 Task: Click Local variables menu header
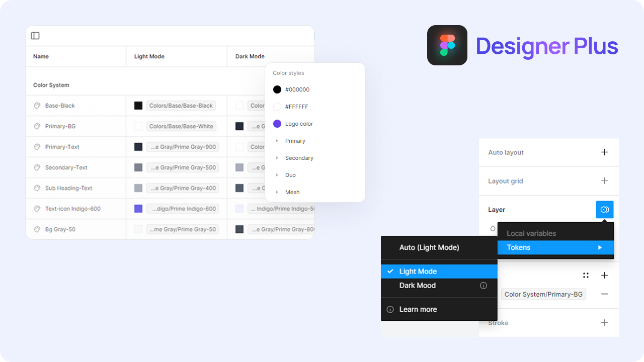531,233
